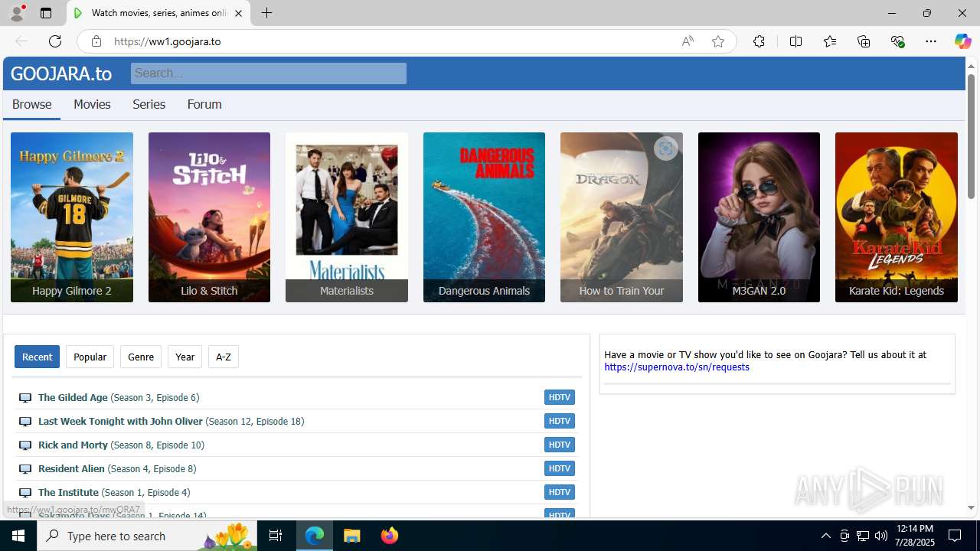Open How to Train Your Dragon poster
This screenshot has width=980, height=551.
pos(622,217)
